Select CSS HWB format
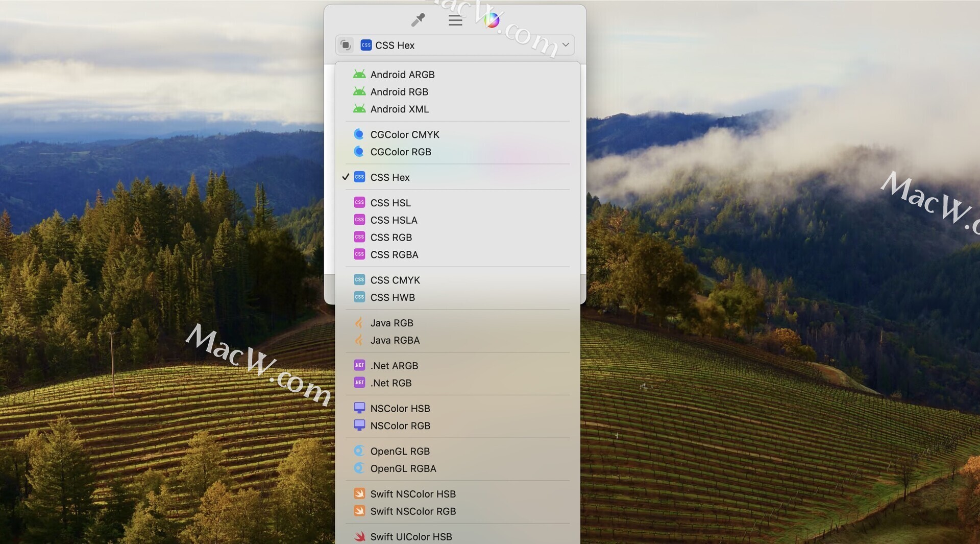Image resolution: width=980 pixels, height=544 pixels. tap(457, 298)
